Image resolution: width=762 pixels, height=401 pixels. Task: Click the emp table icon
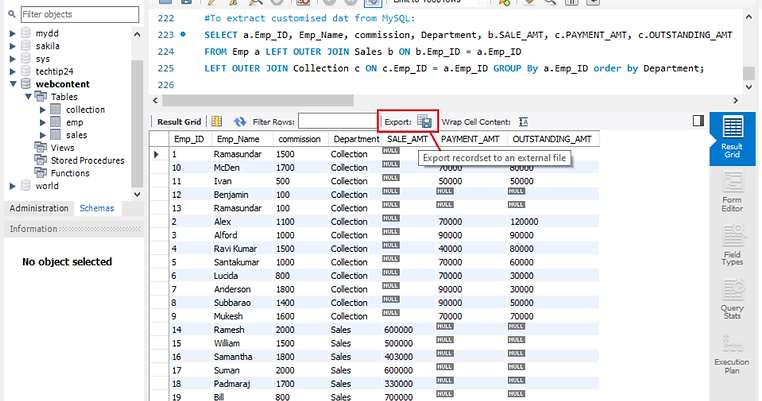tap(56, 122)
